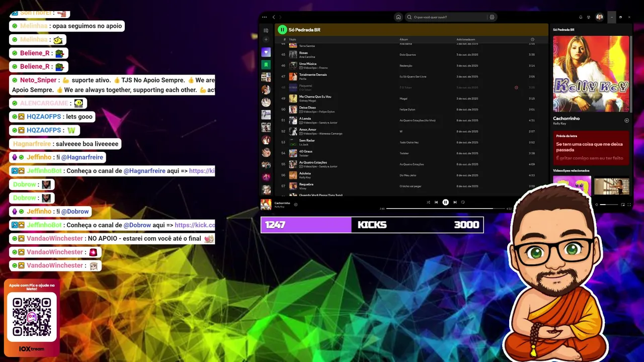Open the As Quatro Estações album link
This screenshot has height=362, width=644.
click(x=412, y=164)
